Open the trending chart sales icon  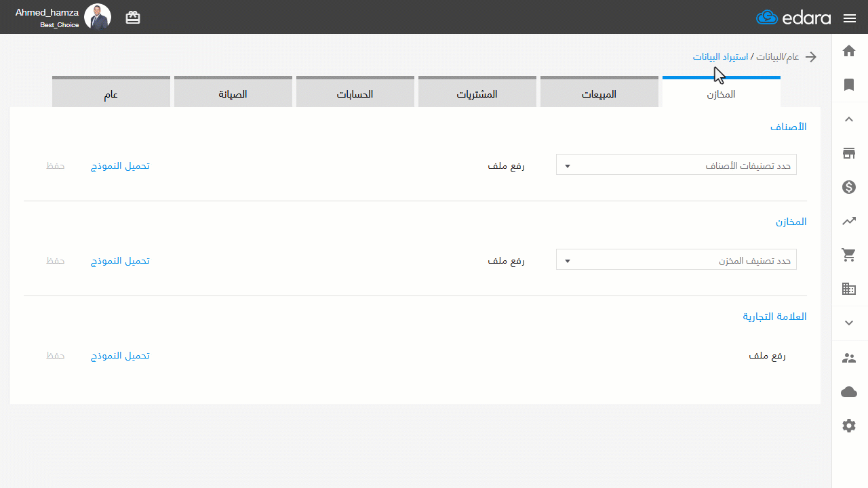(x=849, y=221)
